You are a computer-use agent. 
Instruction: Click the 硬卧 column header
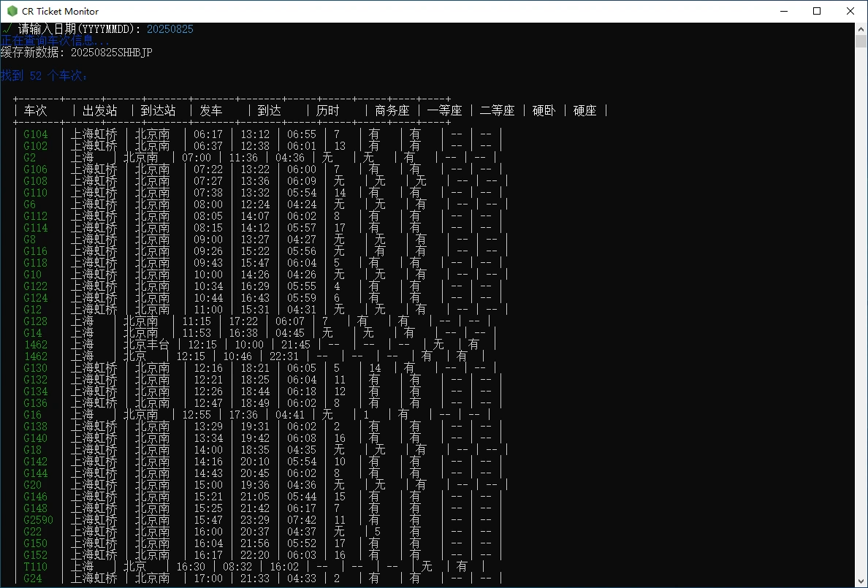(544, 111)
